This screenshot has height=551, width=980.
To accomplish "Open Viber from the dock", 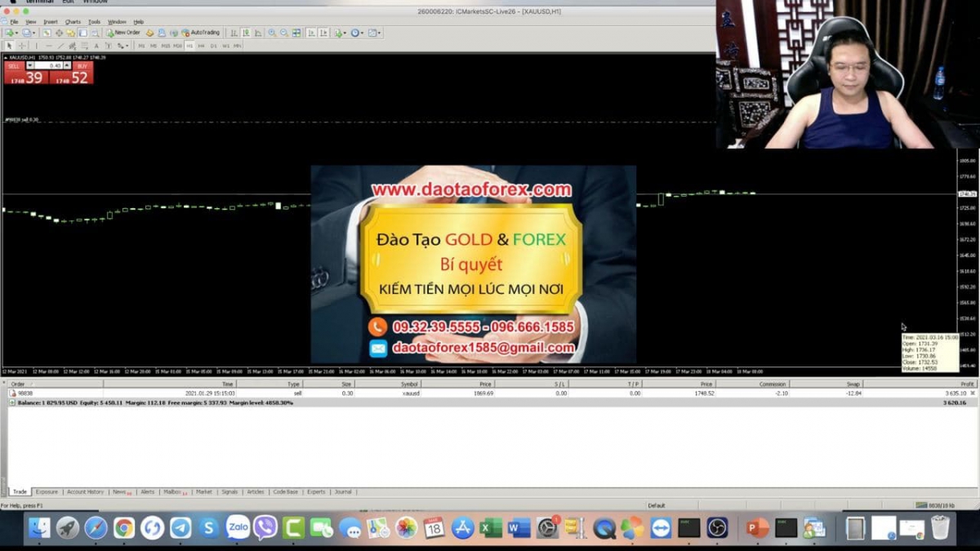I will 265,528.
